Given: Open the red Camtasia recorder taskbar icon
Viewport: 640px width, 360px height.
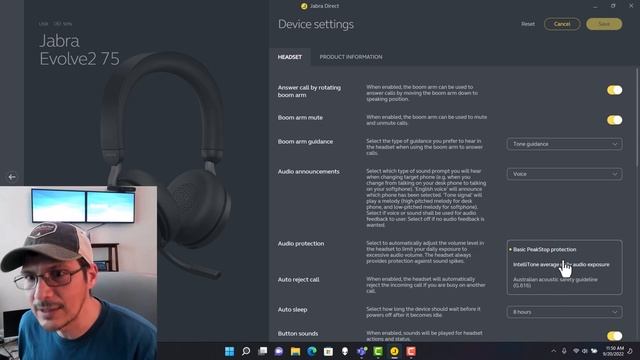Looking at the screenshot, I should [x=411, y=351].
